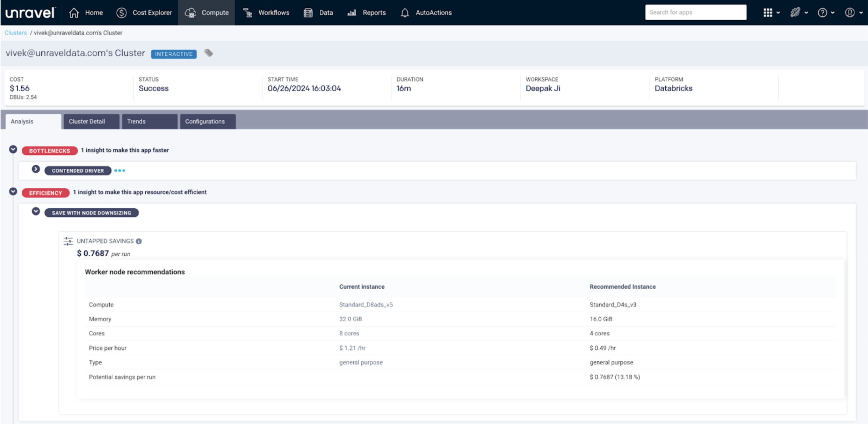
Task: Open the rocket settings icon menu
Action: pyautogui.click(x=795, y=13)
